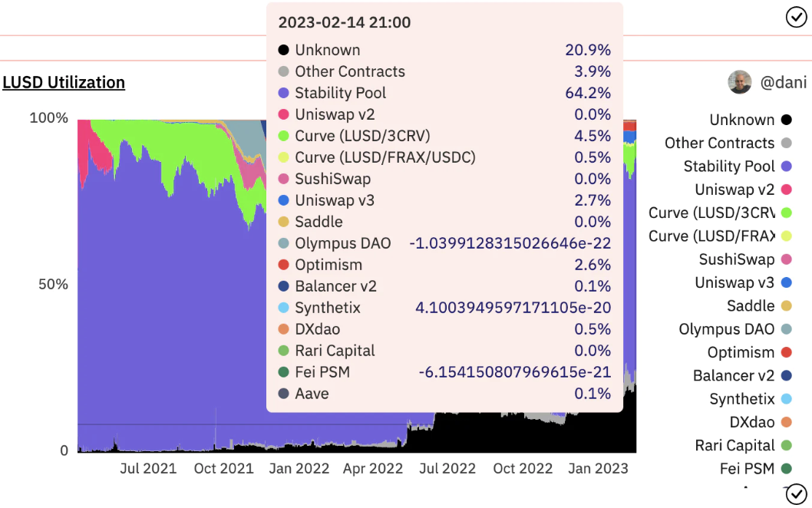Click the bottom-right checkmark circle icon
The image size is (812, 508).
(x=797, y=493)
